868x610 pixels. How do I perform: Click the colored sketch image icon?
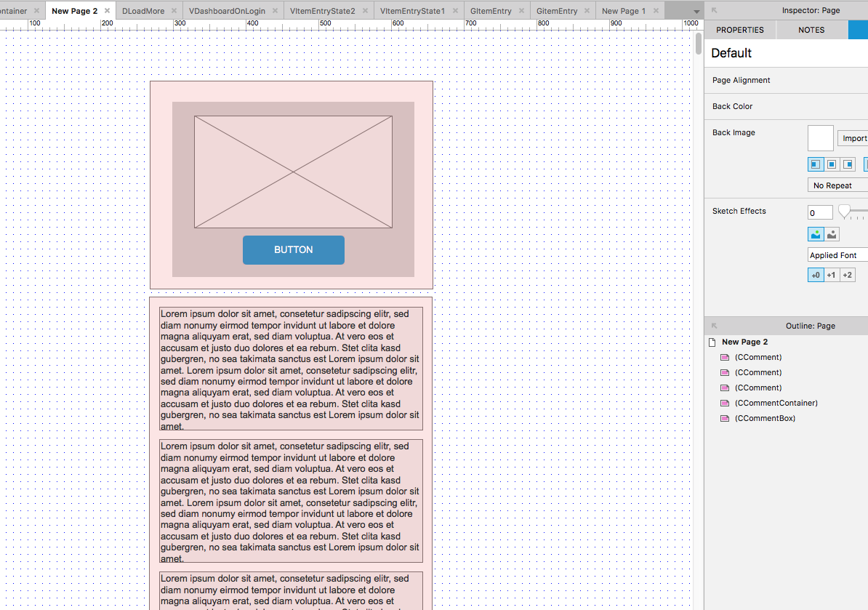[x=815, y=233]
